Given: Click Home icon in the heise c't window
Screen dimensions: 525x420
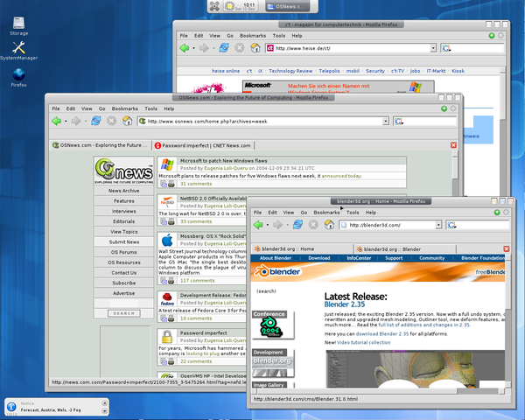Looking at the screenshot, I should [x=255, y=48].
